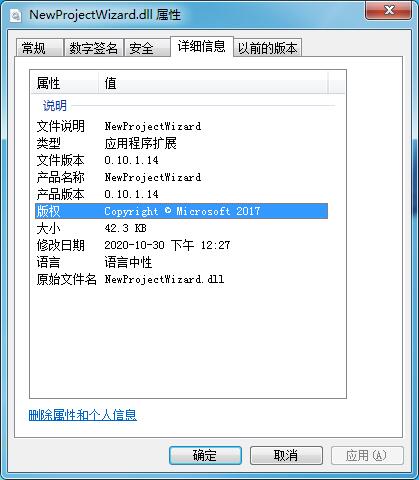Open 删除属性和个人信息 link
The image size is (419, 480).
[83, 415]
